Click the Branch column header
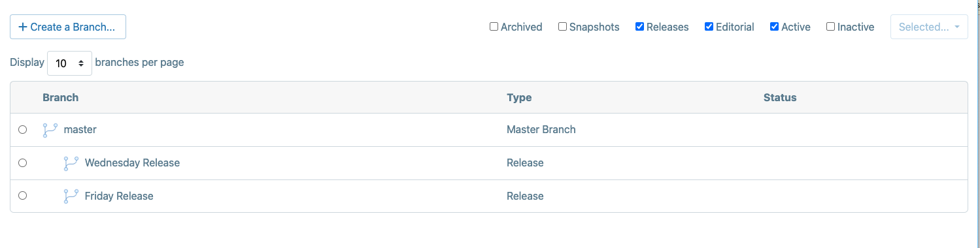Screen dimensions: 980x248 click(x=60, y=97)
